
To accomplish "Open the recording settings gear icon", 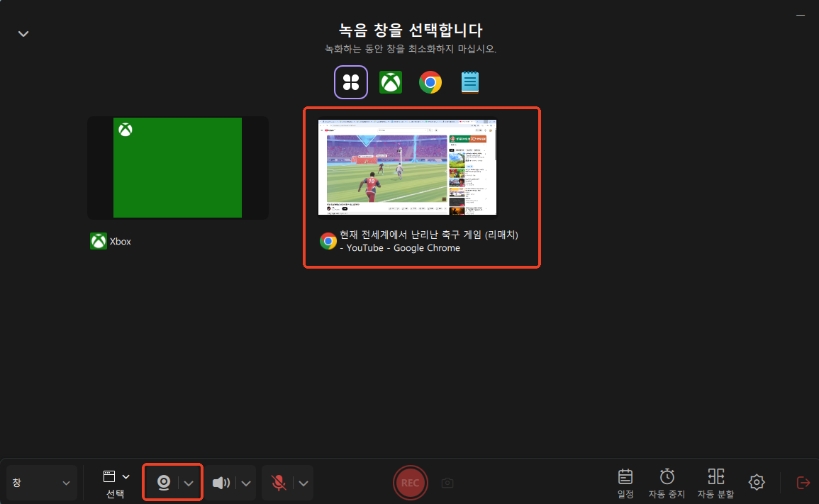I will point(756,482).
